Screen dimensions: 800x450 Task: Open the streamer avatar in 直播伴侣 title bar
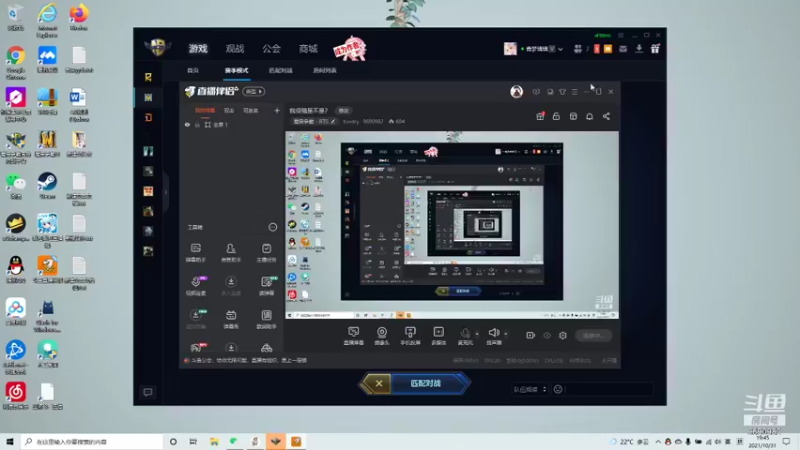click(516, 91)
